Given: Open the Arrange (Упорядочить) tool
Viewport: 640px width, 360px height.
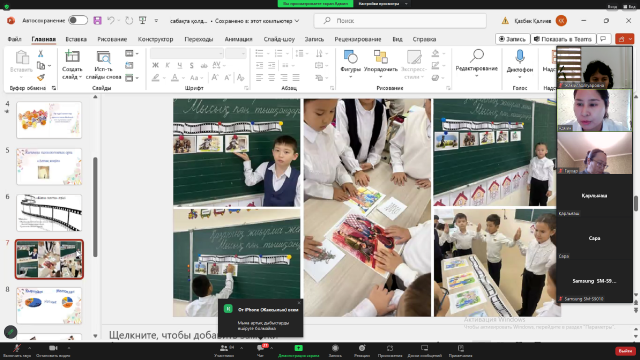Looking at the screenshot, I should 380,61.
